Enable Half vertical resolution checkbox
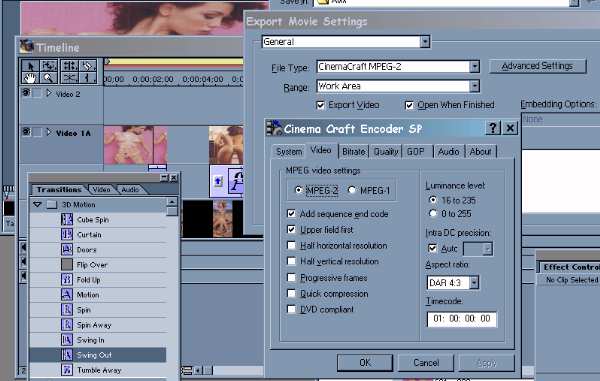The image size is (600, 381). coord(291,261)
